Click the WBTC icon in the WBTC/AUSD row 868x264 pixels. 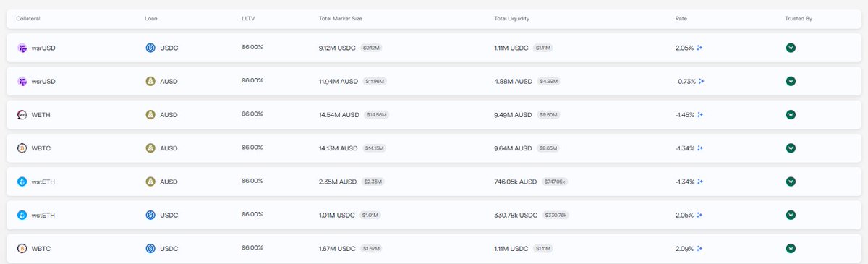coord(22,148)
